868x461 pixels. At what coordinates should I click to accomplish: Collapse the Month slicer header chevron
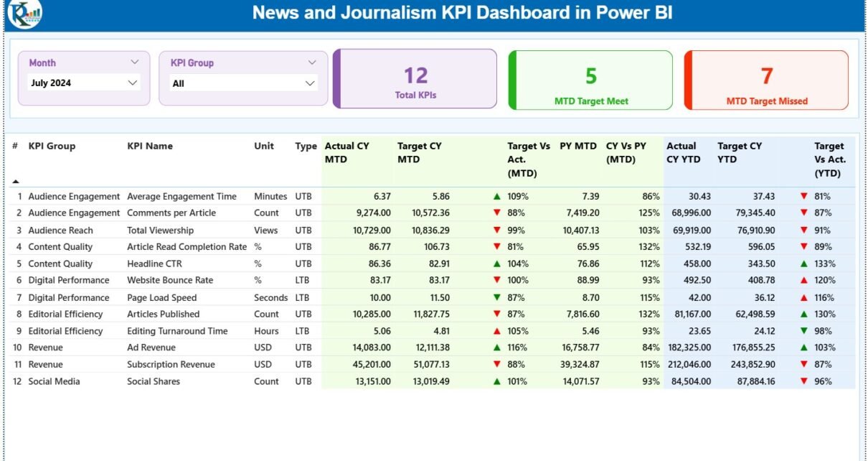pyautogui.click(x=134, y=62)
